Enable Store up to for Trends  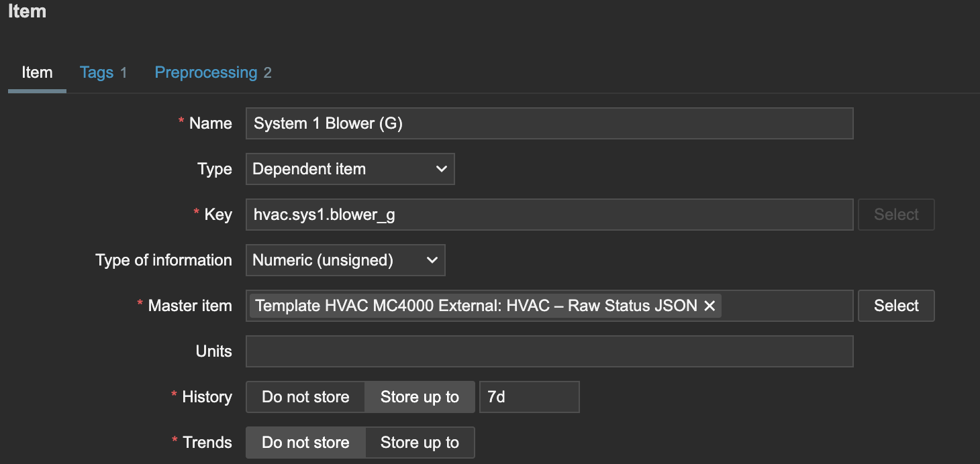point(420,443)
